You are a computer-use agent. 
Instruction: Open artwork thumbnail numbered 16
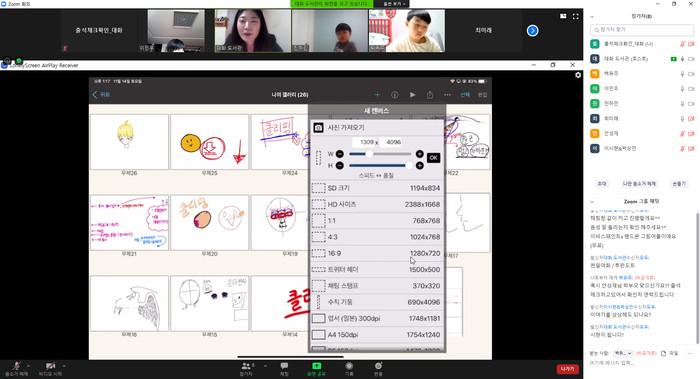click(129, 303)
